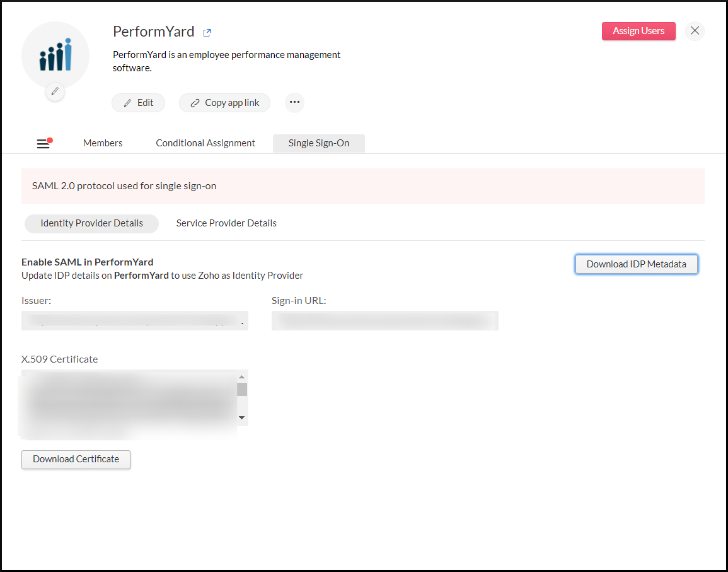The width and height of the screenshot is (728, 572).
Task: Open the ellipsis more-options menu
Action: click(x=294, y=102)
